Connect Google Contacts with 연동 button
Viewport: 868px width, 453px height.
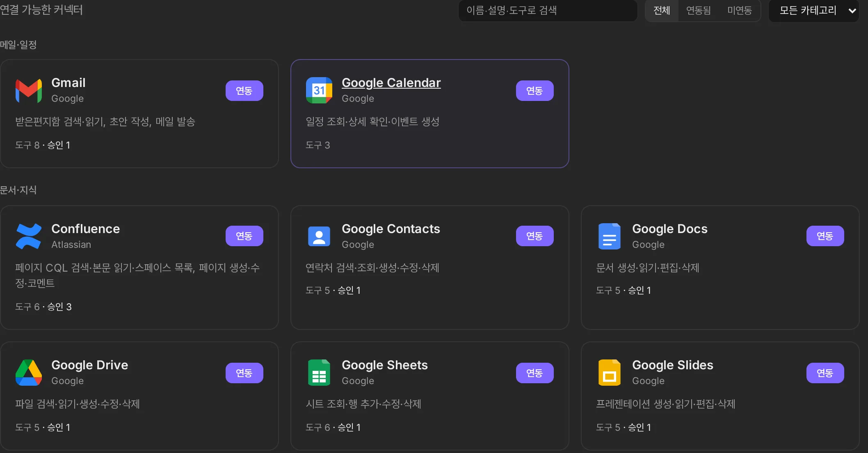click(x=535, y=236)
